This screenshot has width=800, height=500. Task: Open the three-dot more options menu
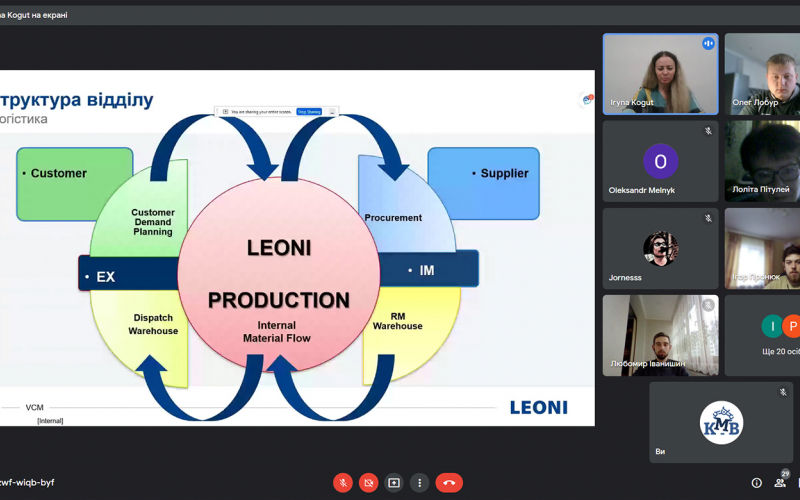pos(419,483)
